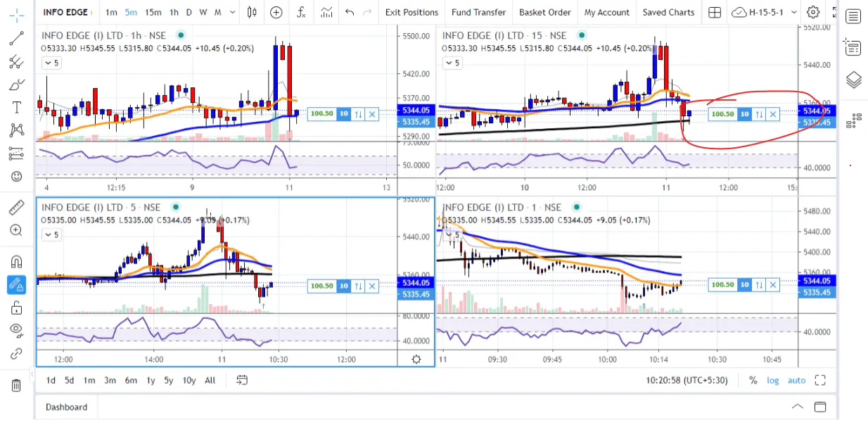This screenshot has height=421, width=868.
Task: Select the 1m timeframe
Action: tap(111, 12)
